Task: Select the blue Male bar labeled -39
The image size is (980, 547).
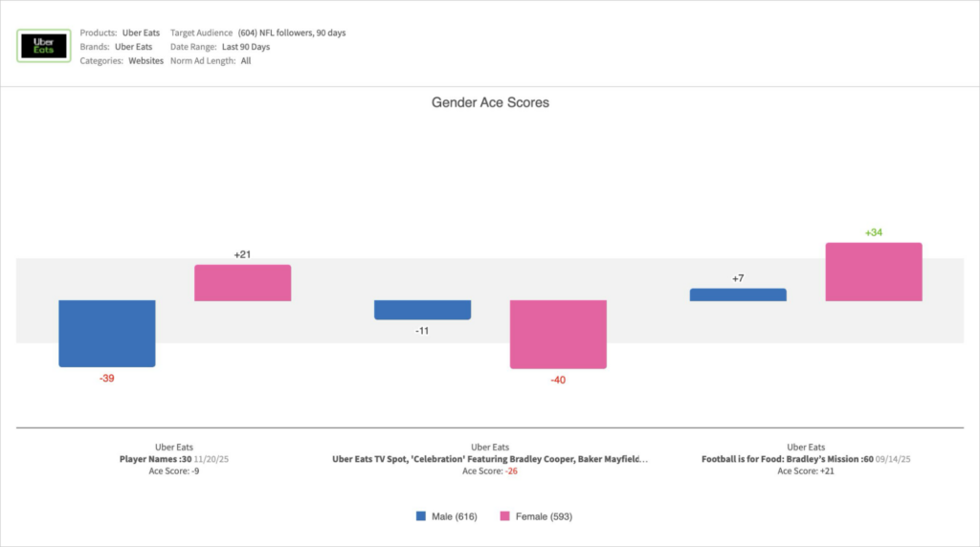Action: coord(107,333)
